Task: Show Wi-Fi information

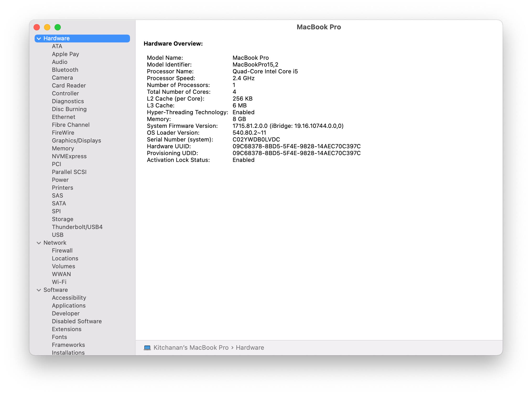Action: coord(59,282)
